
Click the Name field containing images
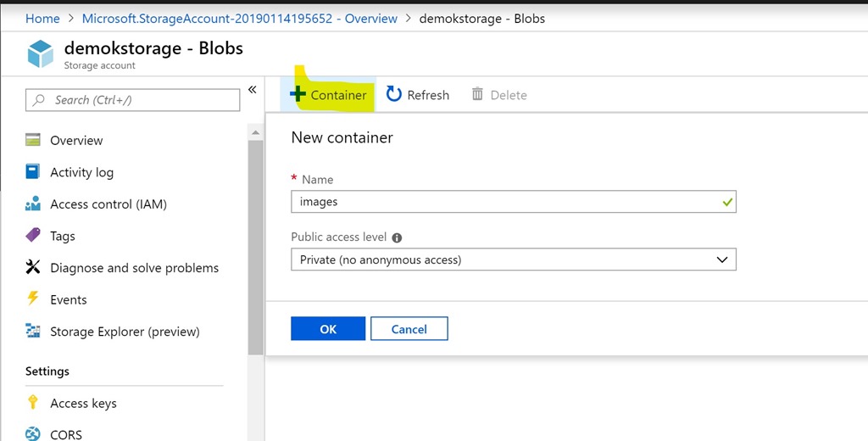point(514,202)
